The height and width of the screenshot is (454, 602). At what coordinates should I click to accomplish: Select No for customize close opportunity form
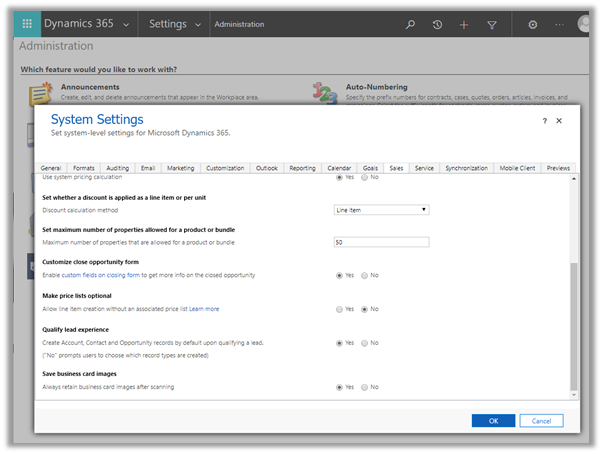(x=365, y=275)
